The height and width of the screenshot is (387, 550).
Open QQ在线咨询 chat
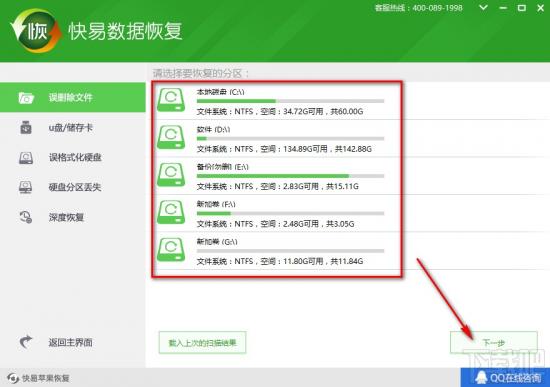(505, 378)
